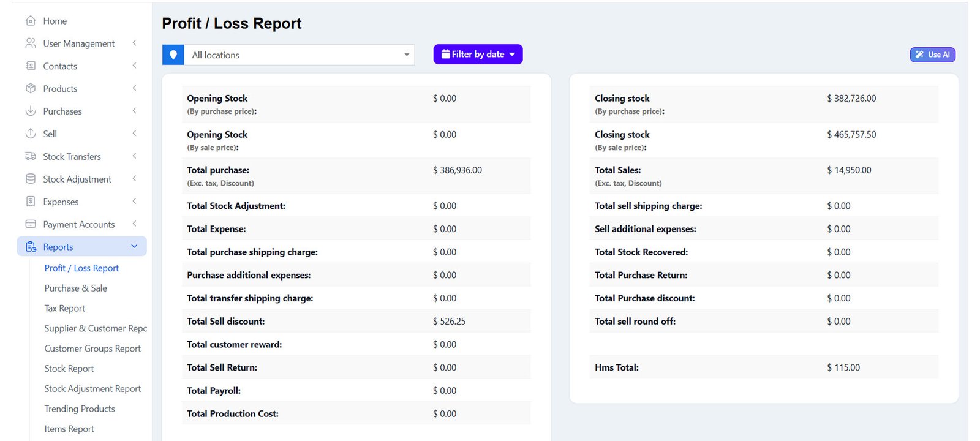Screen dimensions: 980x441
Task: Click the Total Sales value $ 14,950.00
Action: tap(849, 170)
